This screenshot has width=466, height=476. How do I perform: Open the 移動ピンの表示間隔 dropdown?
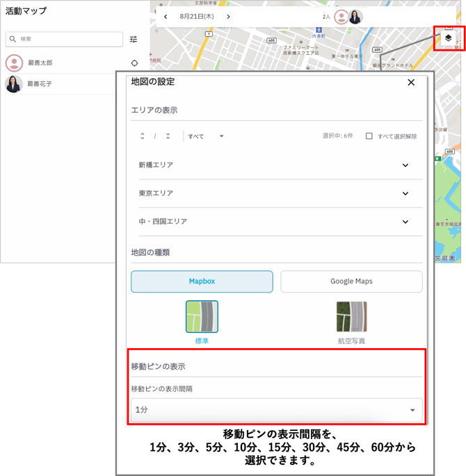coord(276,410)
